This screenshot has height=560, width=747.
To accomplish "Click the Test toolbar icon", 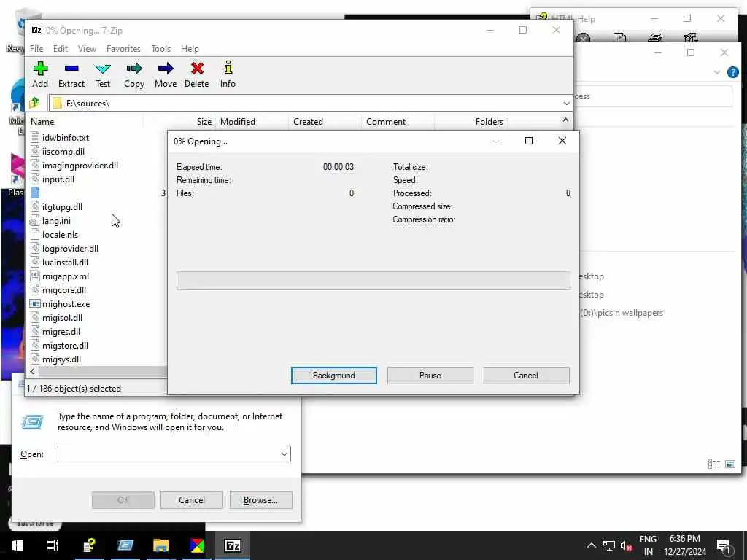I will 102,69.
